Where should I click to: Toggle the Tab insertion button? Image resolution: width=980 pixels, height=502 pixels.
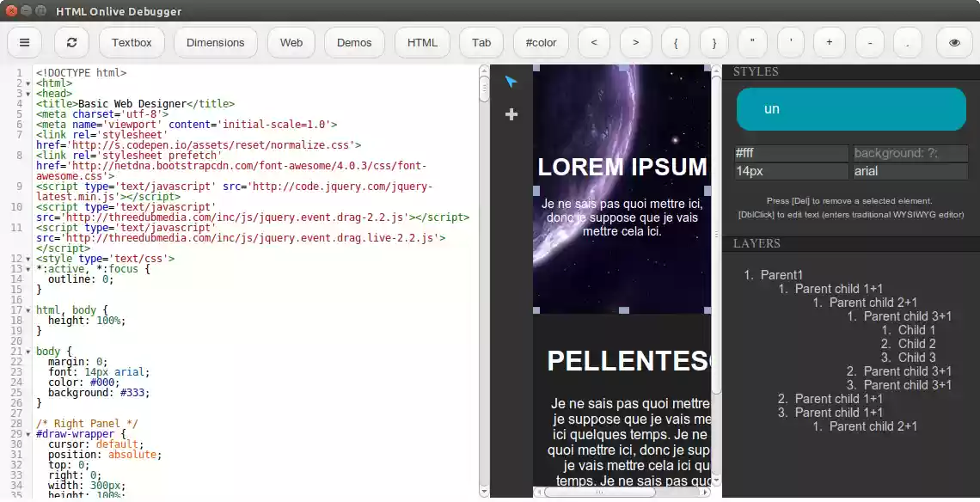coord(481,42)
